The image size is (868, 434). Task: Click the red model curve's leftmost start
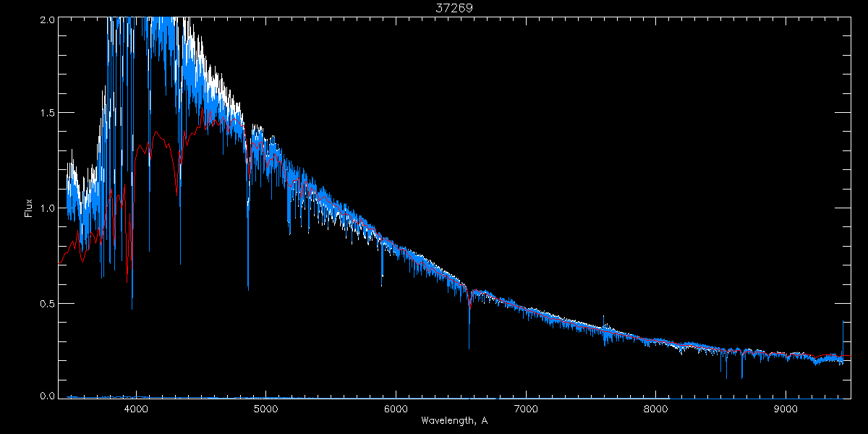59,263
